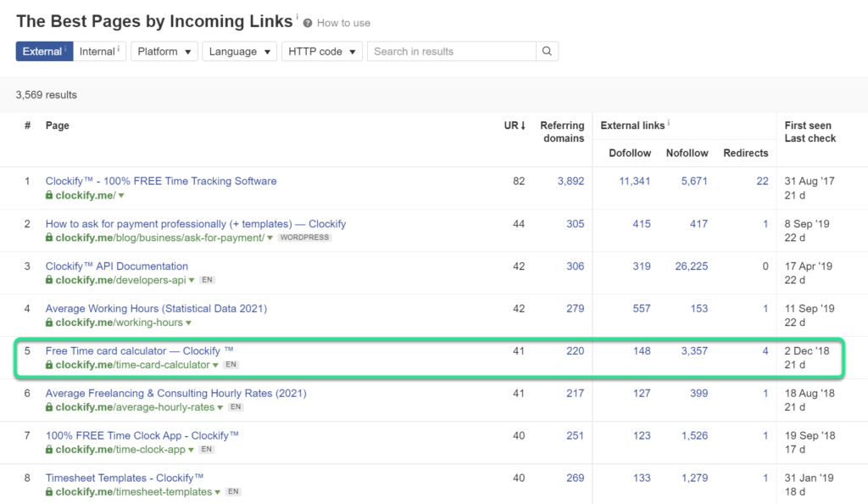This screenshot has width=868, height=504.
Task: Click the How to use question mark icon
Action: pos(308,23)
